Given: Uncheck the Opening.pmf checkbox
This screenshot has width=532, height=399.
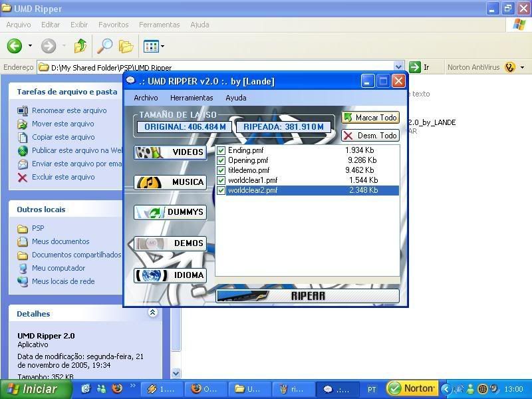Looking at the screenshot, I should [221, 160].
